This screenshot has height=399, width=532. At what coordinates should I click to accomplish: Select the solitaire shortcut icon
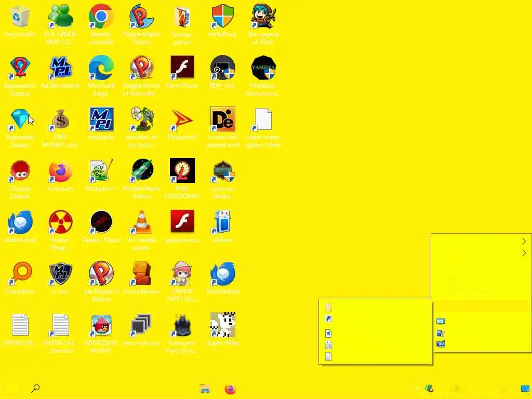(x=222, y=222)
